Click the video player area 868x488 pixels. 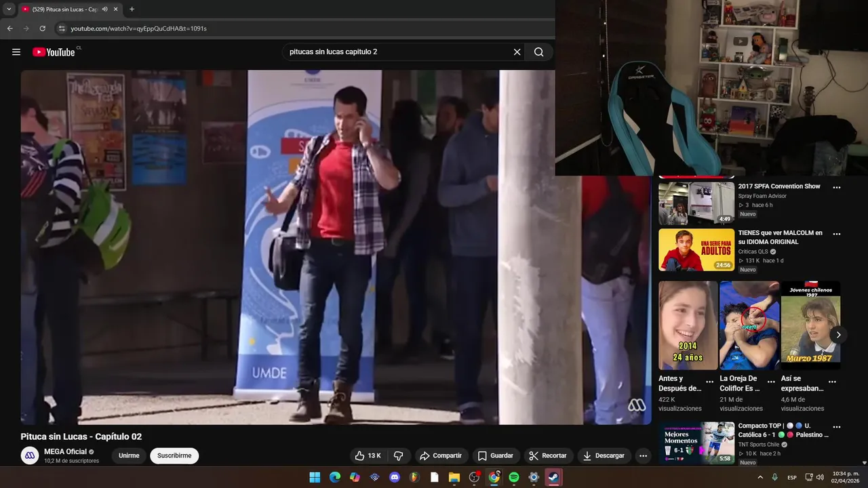coord(336,247)
